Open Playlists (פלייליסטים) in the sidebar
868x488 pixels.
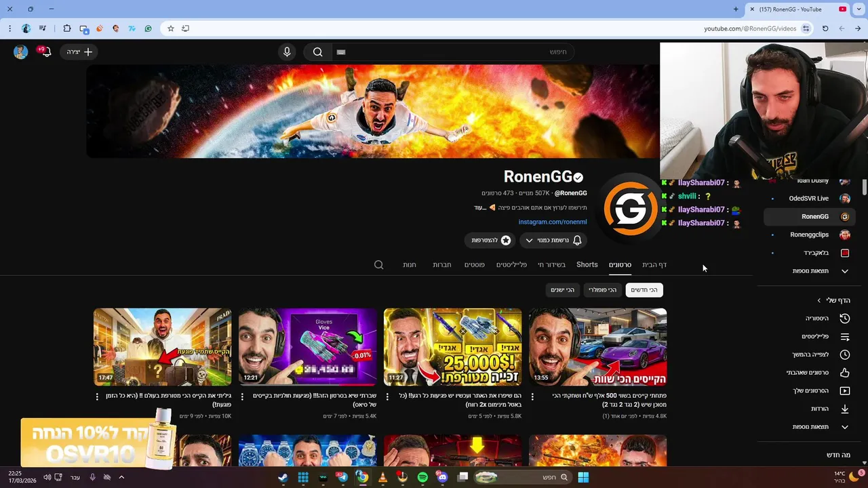pos(808,337)
